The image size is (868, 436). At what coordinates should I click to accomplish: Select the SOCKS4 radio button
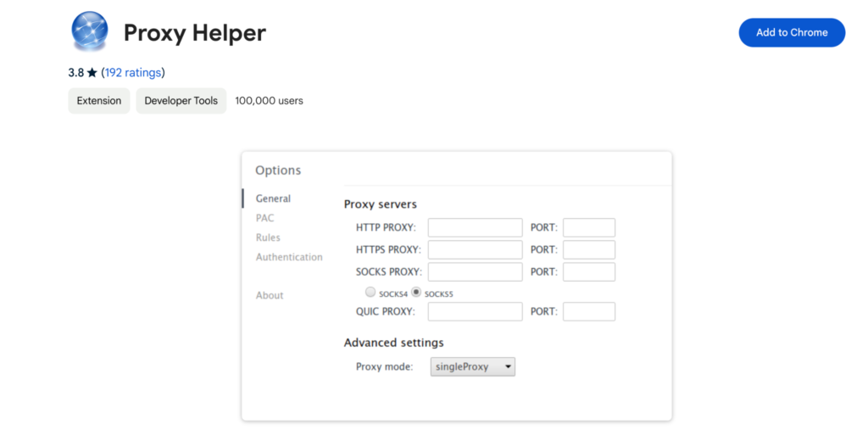(x=370, y=292)
